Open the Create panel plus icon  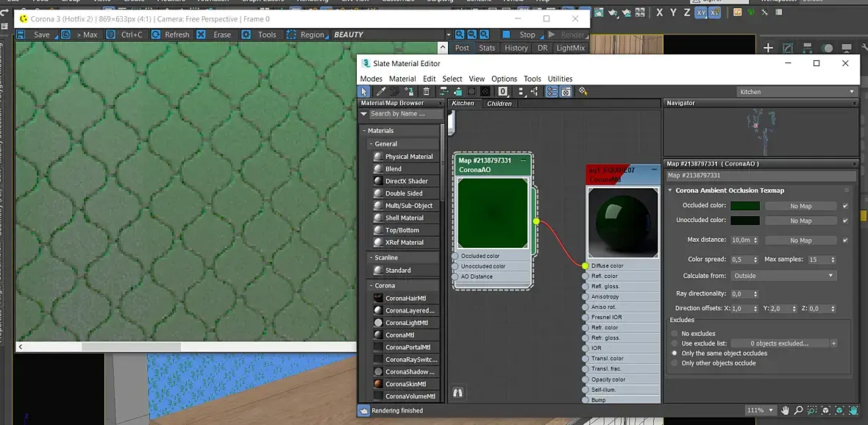pyautogui.click(x=768, y=48)
